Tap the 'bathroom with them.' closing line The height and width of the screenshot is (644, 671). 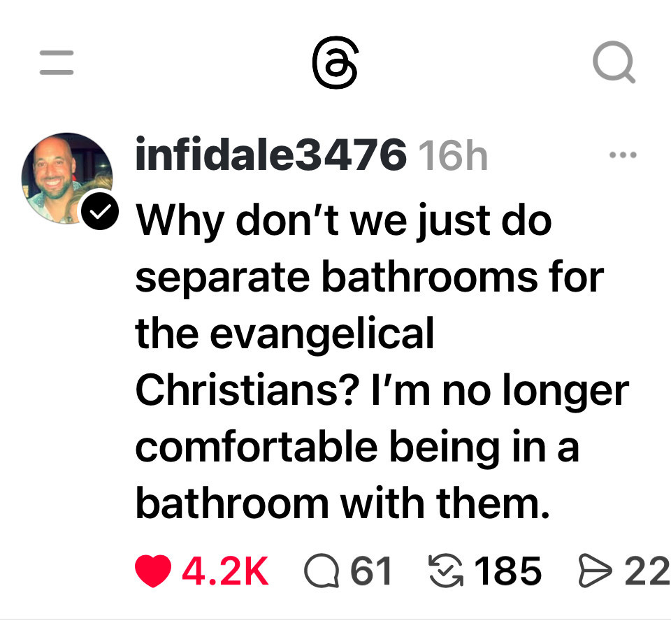click(342, 503)
